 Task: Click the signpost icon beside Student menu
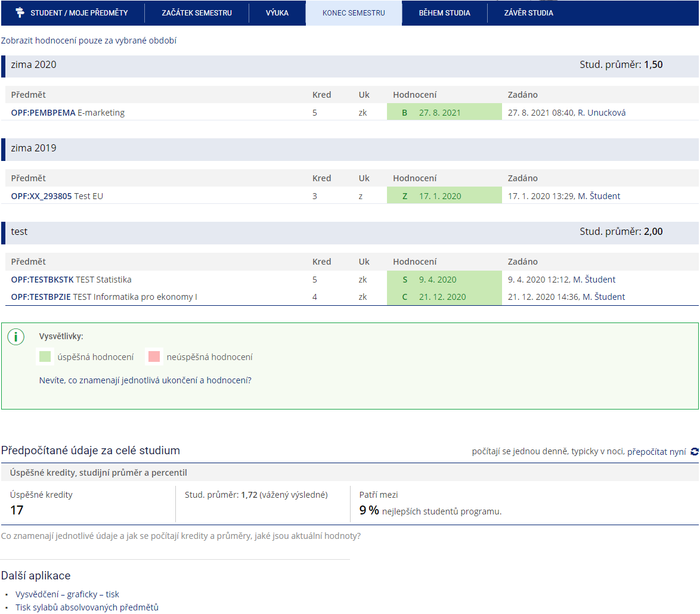tap(20, 13)
